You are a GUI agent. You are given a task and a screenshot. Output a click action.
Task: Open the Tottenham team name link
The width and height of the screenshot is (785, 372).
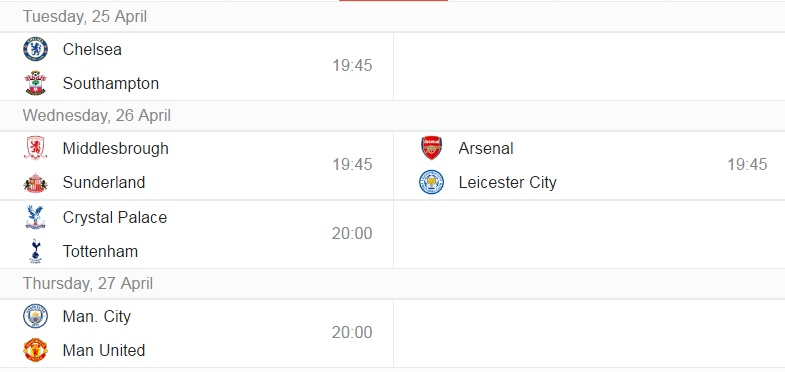tap(100, 251)
